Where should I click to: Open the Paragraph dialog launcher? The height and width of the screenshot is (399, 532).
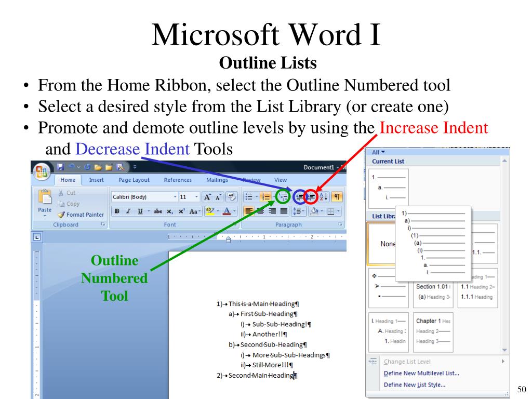[x=340, y=224]
